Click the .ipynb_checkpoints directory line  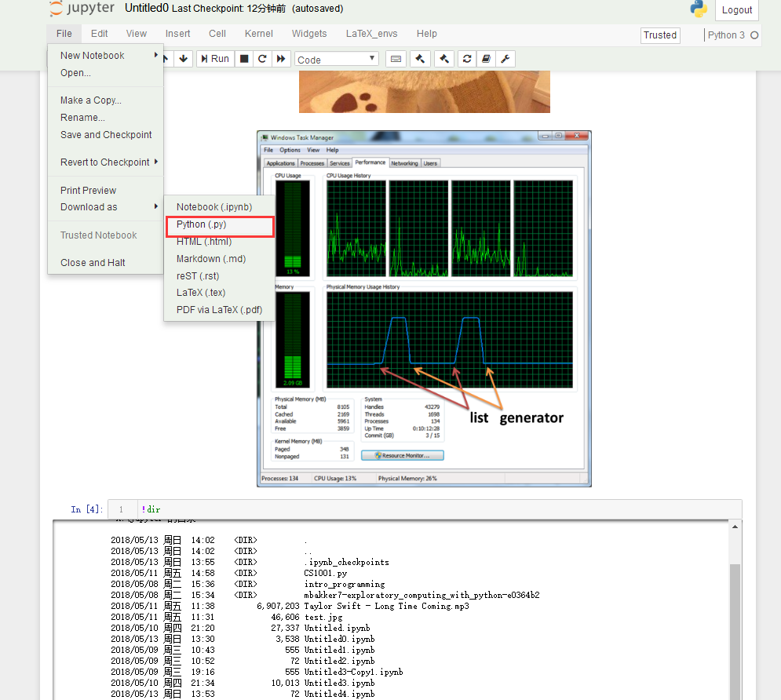(250, 562)
